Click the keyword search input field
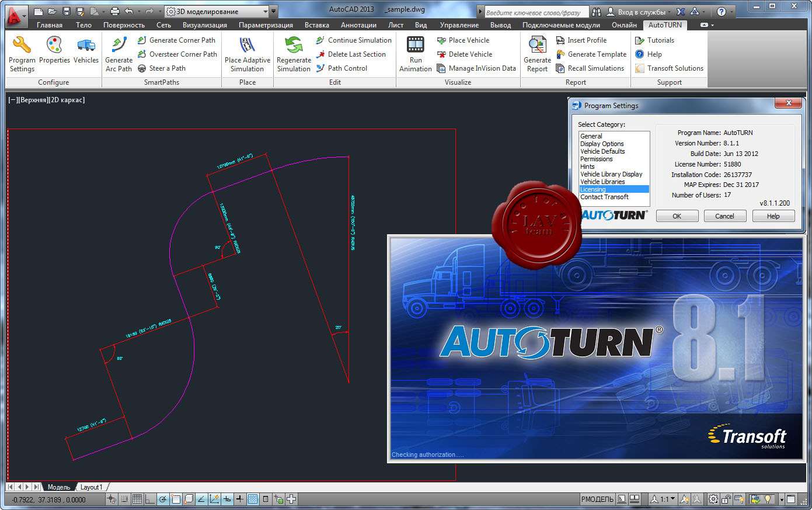The image size is (812, 510). point(536,12)
